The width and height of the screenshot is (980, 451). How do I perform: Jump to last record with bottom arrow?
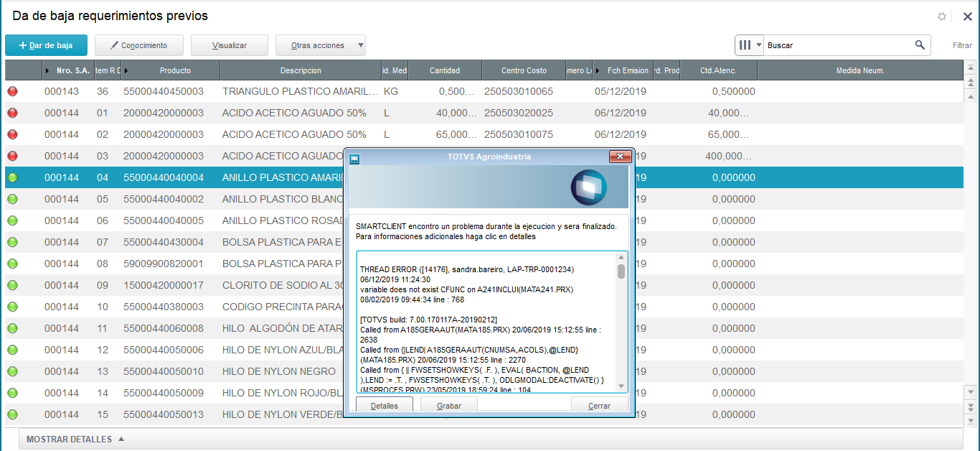point(971,420)
